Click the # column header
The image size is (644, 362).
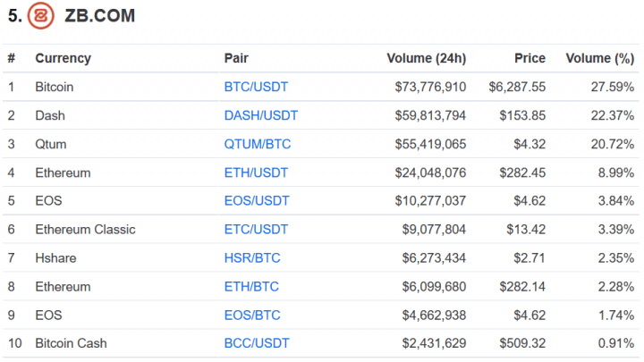(12, 58)
